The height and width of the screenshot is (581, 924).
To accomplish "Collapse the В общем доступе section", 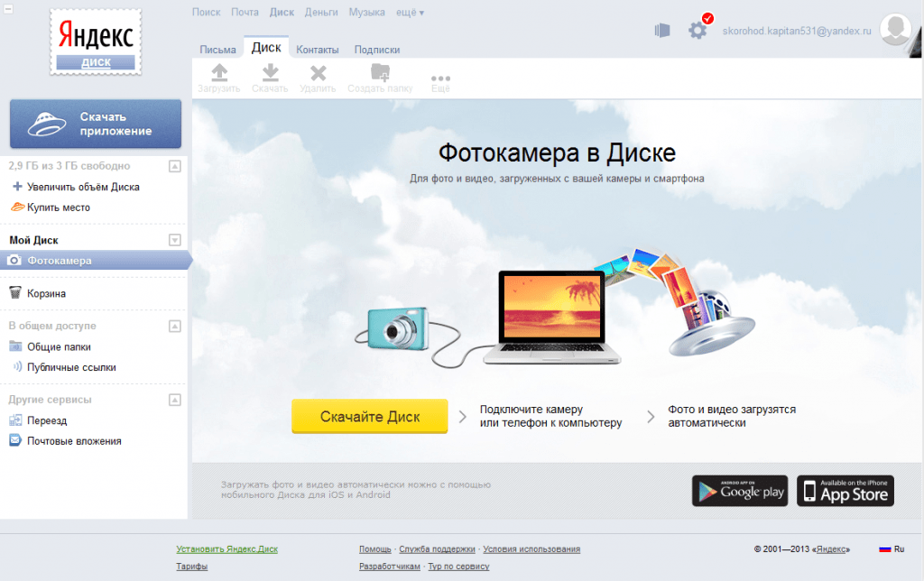I will click(175, 326).
